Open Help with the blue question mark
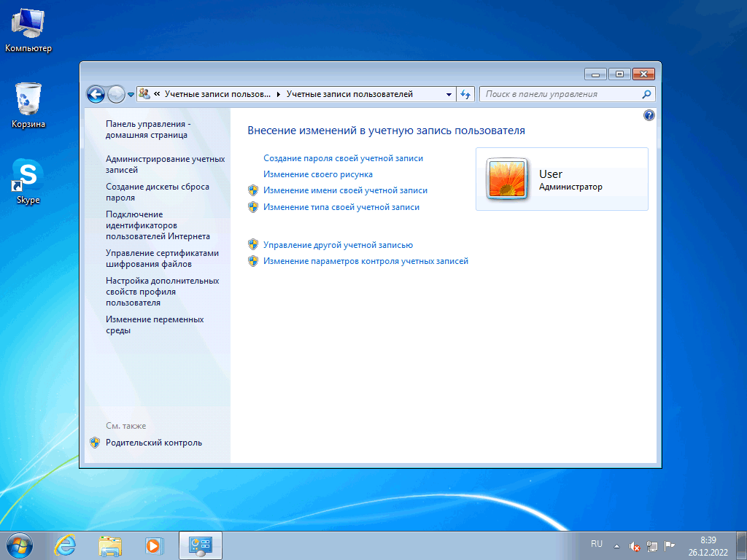Screen dimensions: 747x560 [x=649, y=115]
